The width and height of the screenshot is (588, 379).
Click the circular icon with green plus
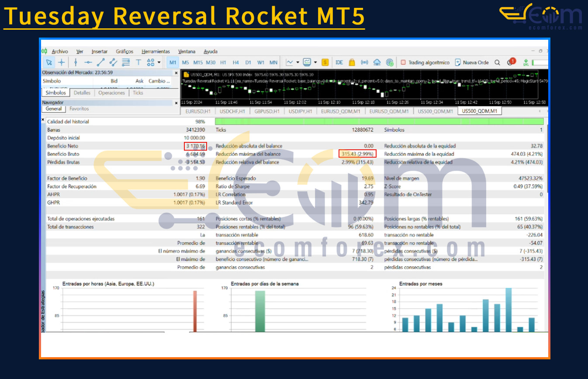390,62
